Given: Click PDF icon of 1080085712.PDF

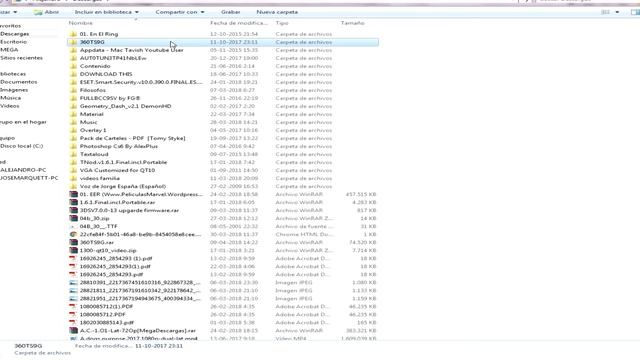Looking at the screenshot, I should pyautogui.click(x=73, y=314).
